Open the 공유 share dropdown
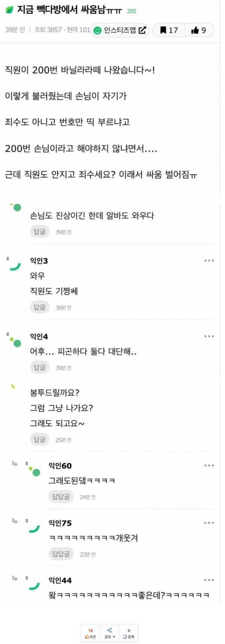 [109, 633]
